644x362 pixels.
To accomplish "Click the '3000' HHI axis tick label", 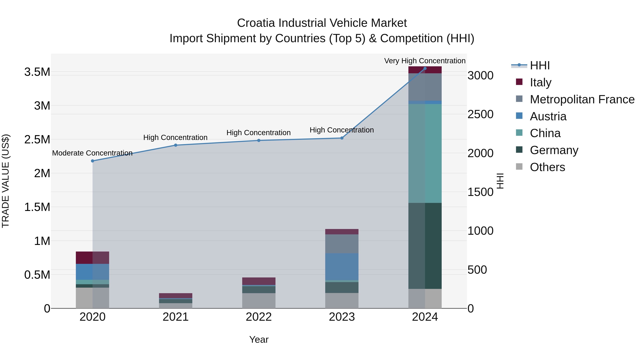I will click(x=480, y=75).
